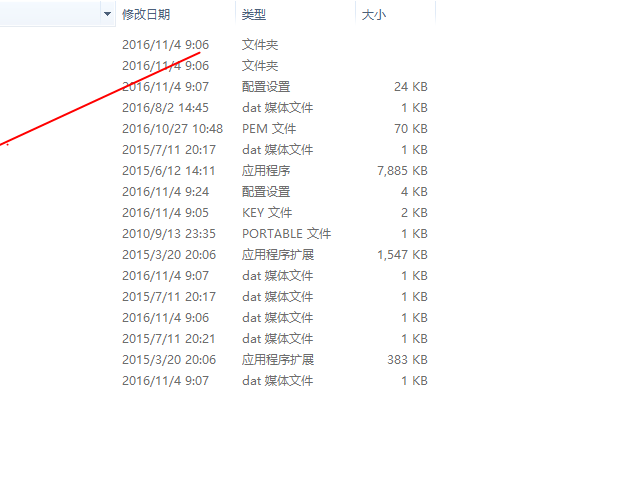The width and height of the screenshot is (626, 483).
Task: Click the 应用程序扩展 cell in the 383 KB row
Action: point(278,359)
